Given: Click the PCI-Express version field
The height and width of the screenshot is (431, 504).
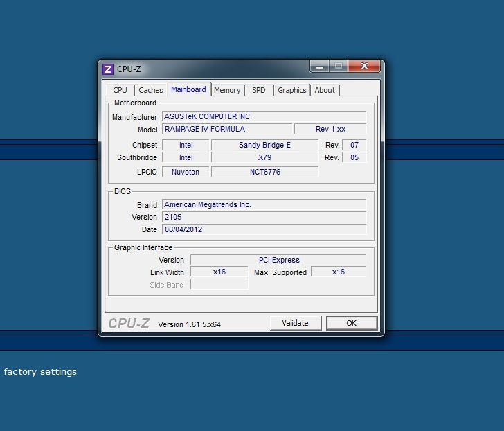Looking at the screenshot, I should 278,260.
